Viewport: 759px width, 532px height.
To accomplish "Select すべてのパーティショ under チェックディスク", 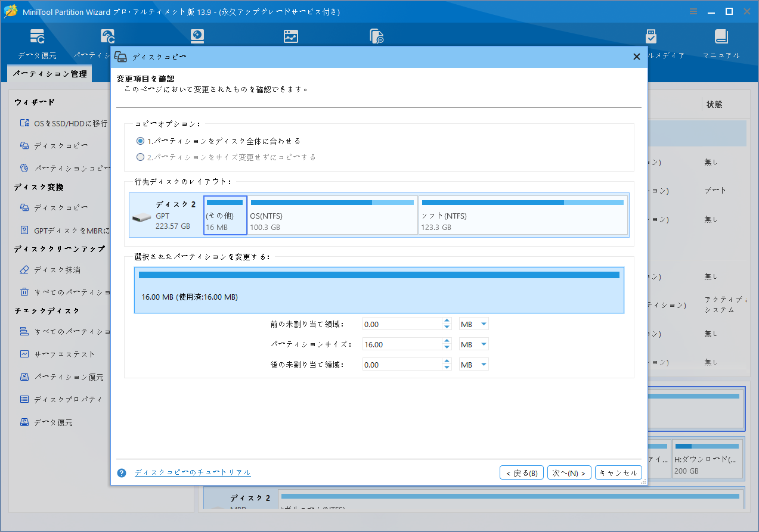I will pyautogui.click(x=65, y=331).
